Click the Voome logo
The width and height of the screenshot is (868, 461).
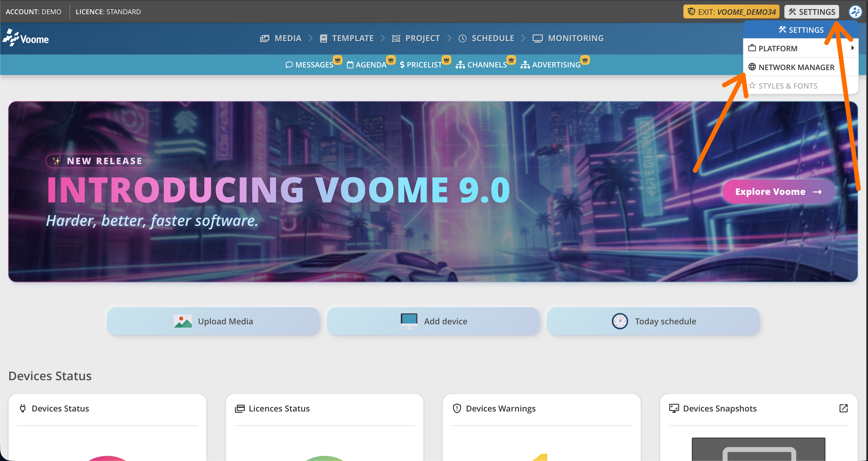click(26, 38)
